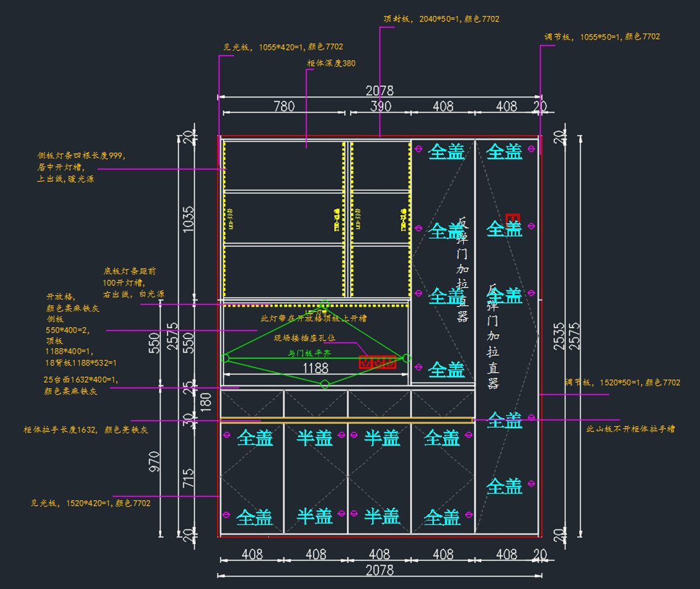The width and height of the screenshot is (700, 589).
Task: Select the 此山板不开柜体拉手槽 note
Action: pos(630,428)
